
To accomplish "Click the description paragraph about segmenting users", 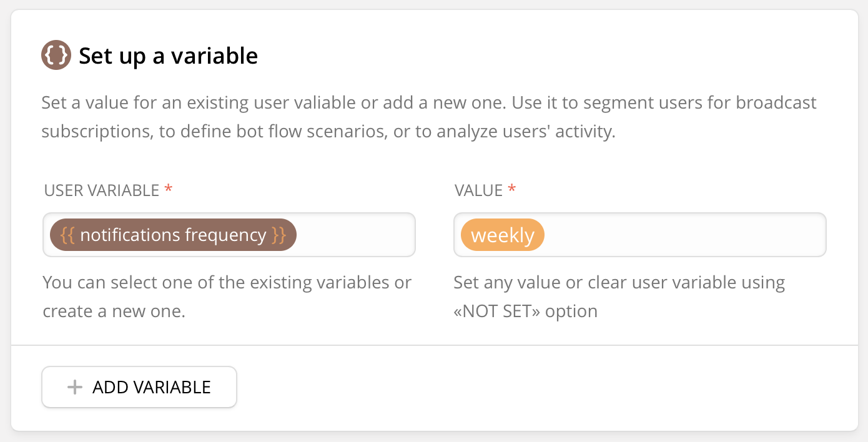I will (428, 117).
